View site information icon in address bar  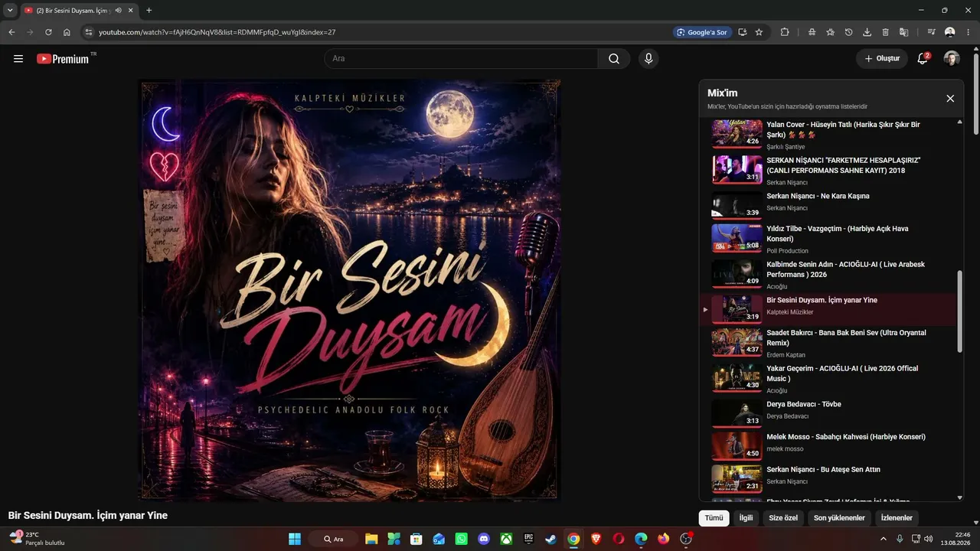(x=88, y=32)
